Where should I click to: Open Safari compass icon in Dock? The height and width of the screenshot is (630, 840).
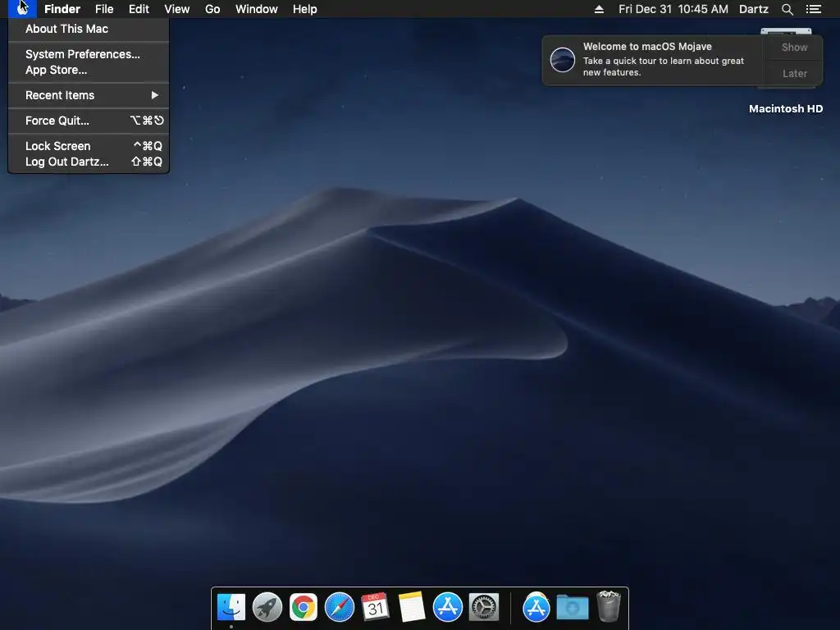tap(340, 607)
